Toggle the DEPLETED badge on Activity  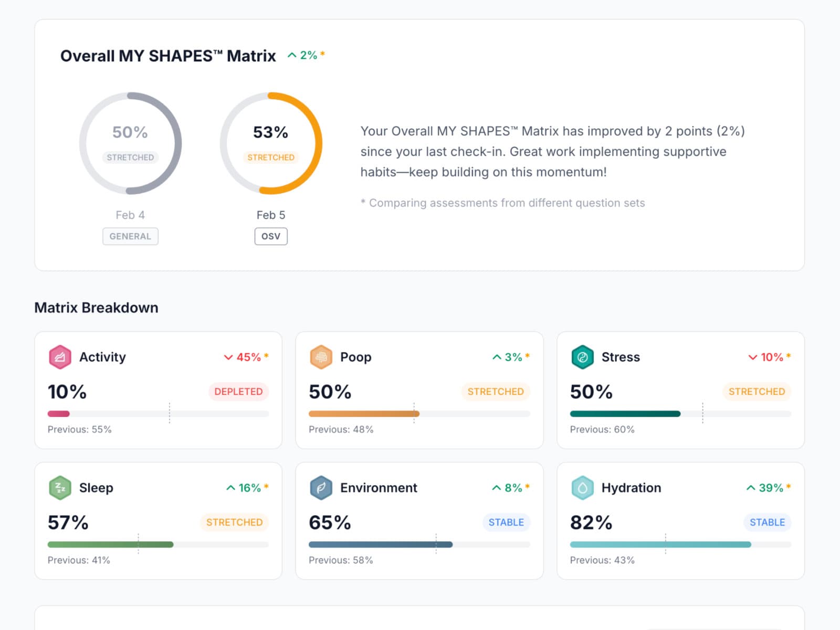[239, 392]
